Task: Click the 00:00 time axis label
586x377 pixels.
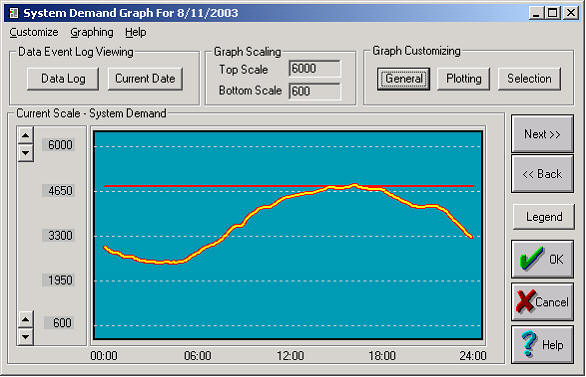Action: click(x=104, y=355)
